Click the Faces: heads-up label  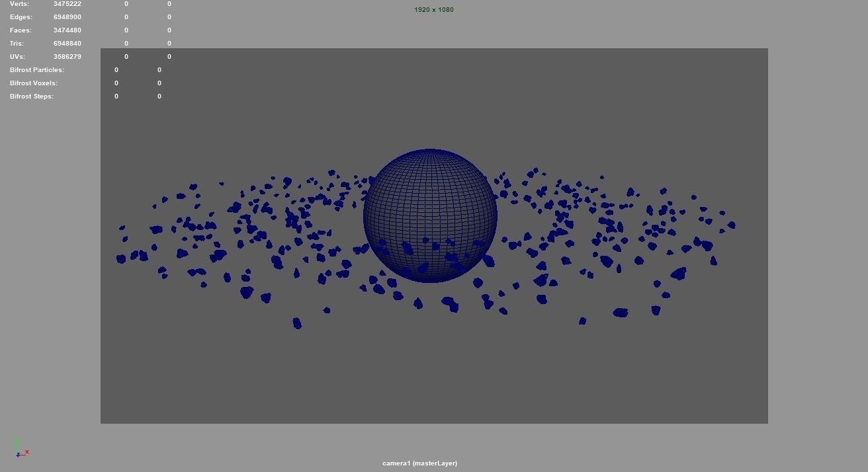pyautogui.click(x=21, y=30)
